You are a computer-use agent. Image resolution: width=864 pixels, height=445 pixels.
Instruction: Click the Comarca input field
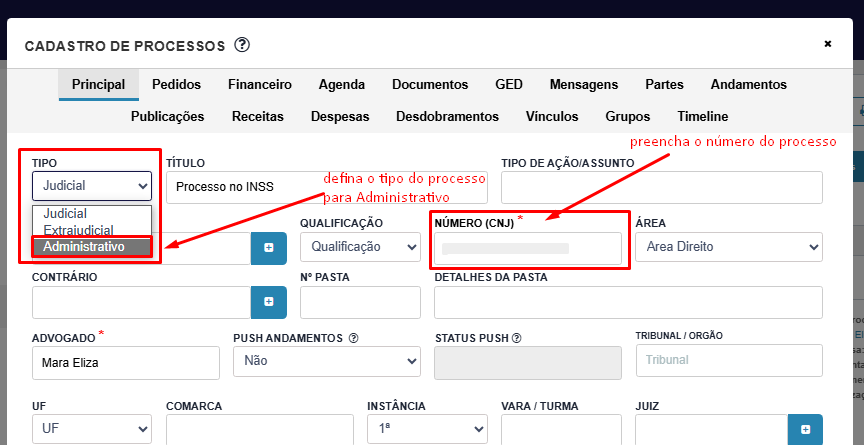[x=260, y=429]
